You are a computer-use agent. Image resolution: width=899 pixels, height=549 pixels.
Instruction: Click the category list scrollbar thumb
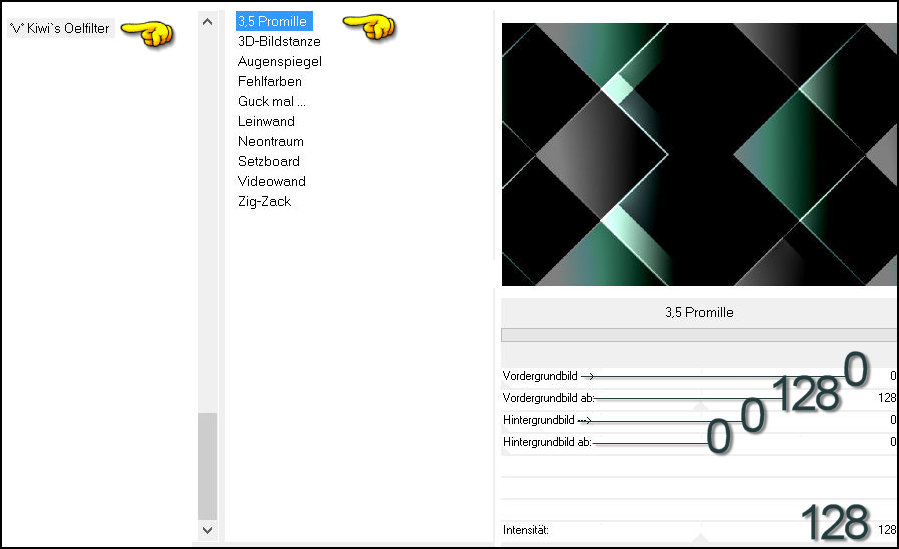pos(208,466)
